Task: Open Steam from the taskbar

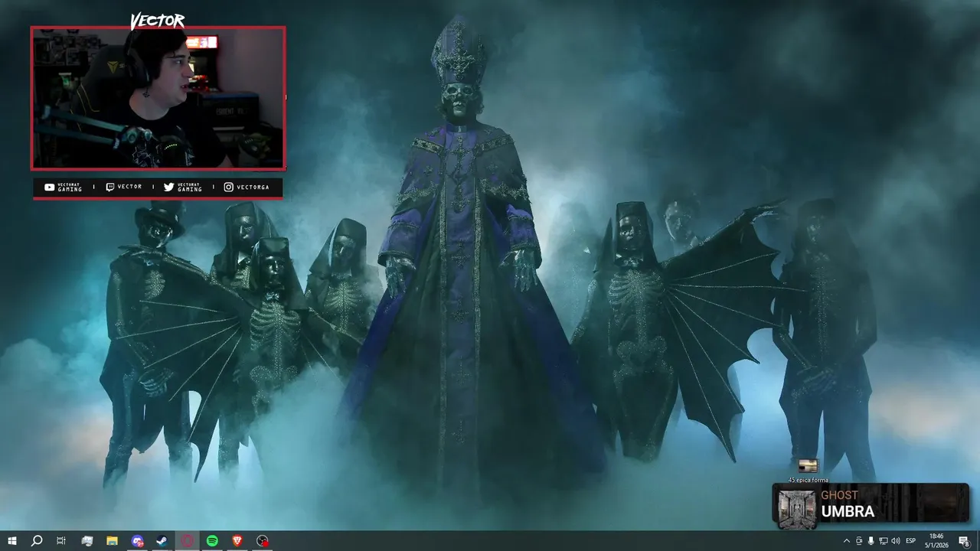Action: [x=162, y=541]
